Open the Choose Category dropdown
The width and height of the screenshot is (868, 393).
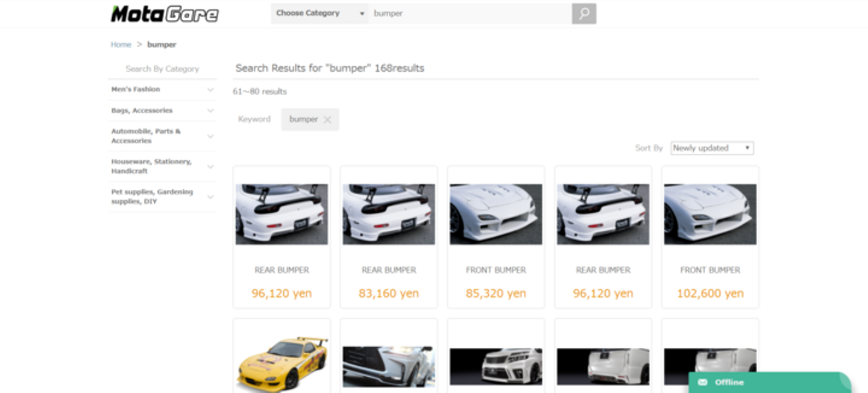(x=320, y=13)
